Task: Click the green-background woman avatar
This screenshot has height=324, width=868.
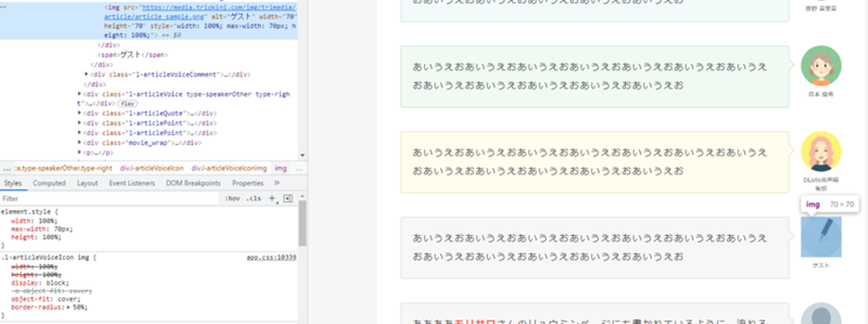Action: pyautogui.click(x=821, y=66)
